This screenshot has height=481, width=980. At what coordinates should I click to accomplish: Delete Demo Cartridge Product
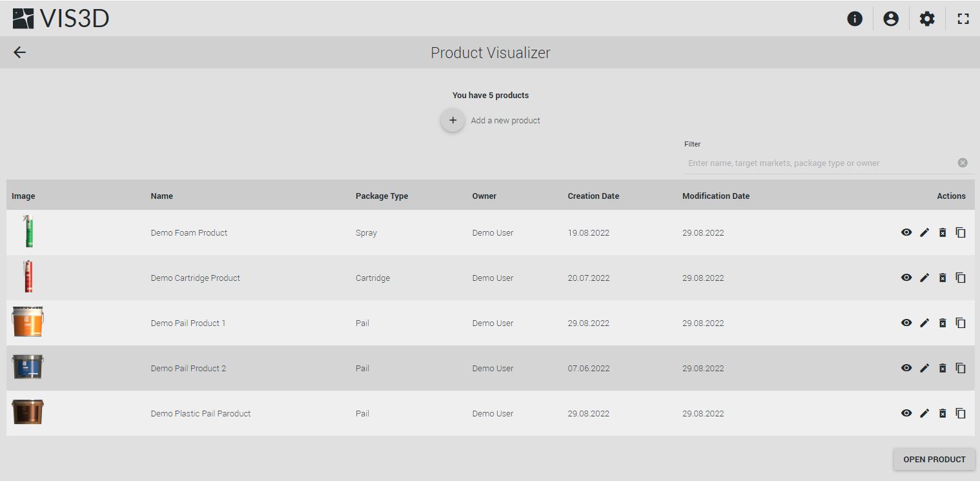point(943,278)
